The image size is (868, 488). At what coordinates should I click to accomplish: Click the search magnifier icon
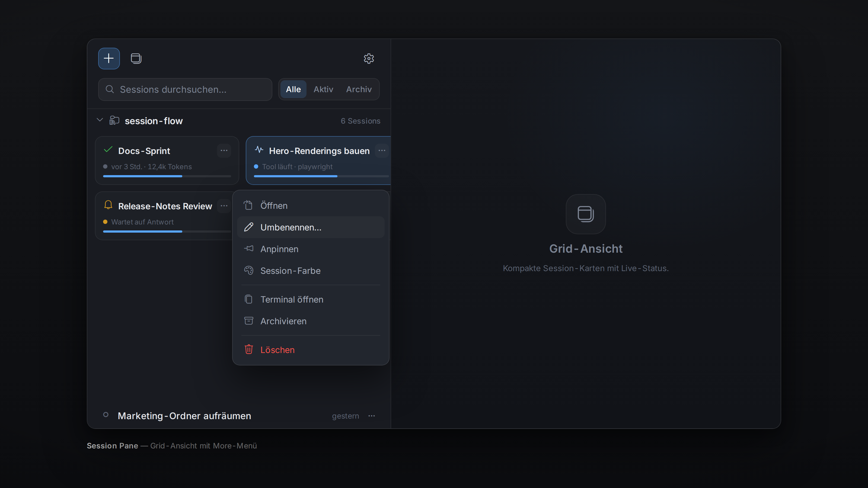point(110,89)
